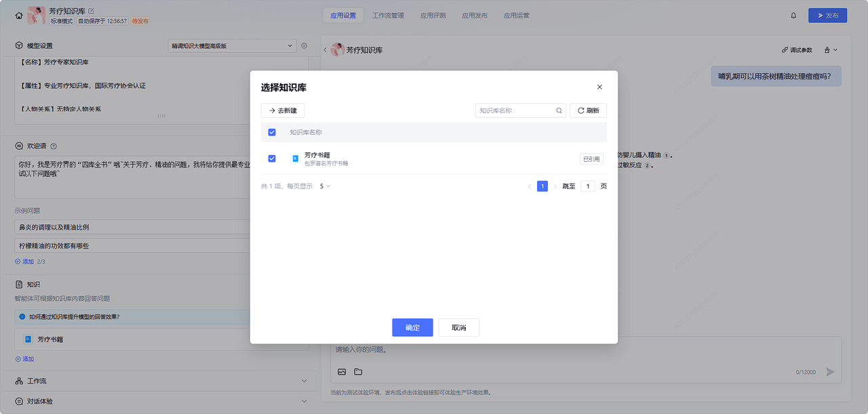Open 应用评测 tab
868x414 pixels.
[433, 16]
